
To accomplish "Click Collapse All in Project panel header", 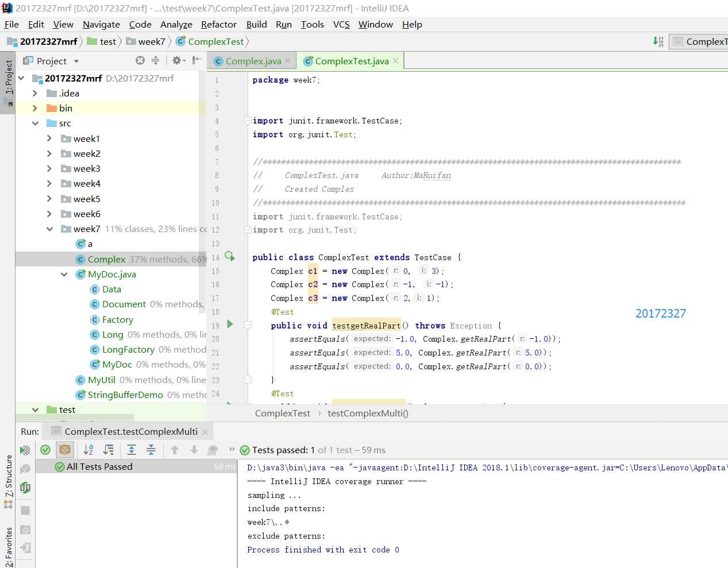I will [x=155, y=60].
